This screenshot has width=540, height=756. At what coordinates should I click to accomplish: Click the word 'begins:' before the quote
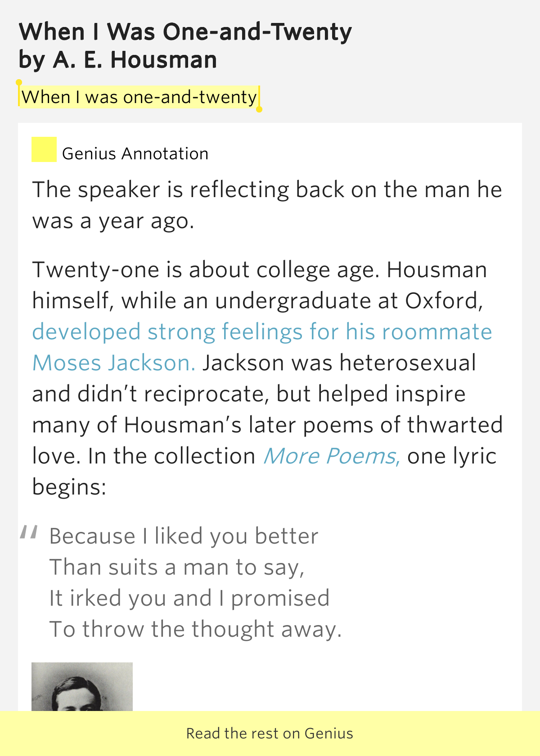(x=69, y=487)
